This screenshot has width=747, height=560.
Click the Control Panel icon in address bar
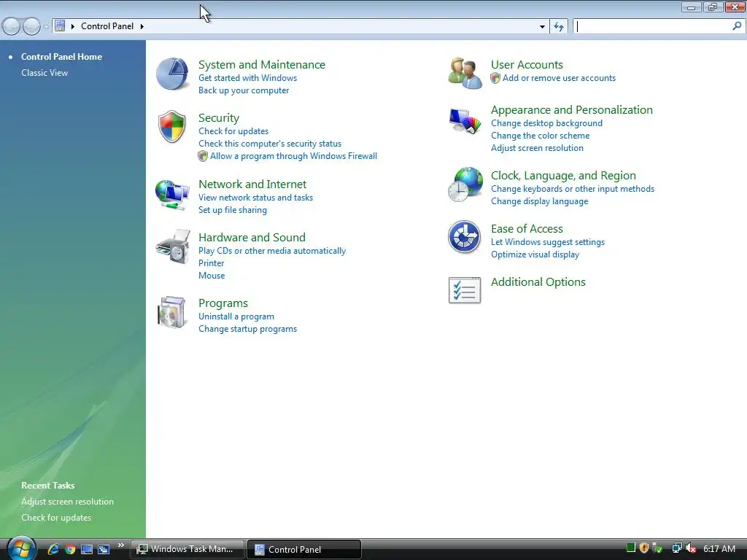(x=60, y=26)
